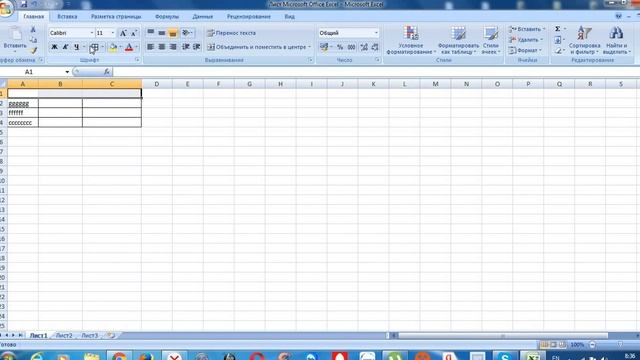Screen dimensions: 640x360
Task: Align text right
Action: pyautogui.click(x=173, y=47)
